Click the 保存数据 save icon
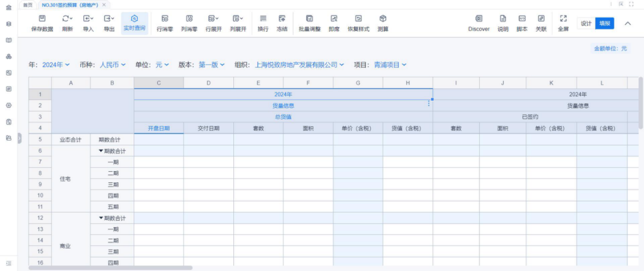The image size is (644, 271). pyautogui.click(x=42, y=19)
